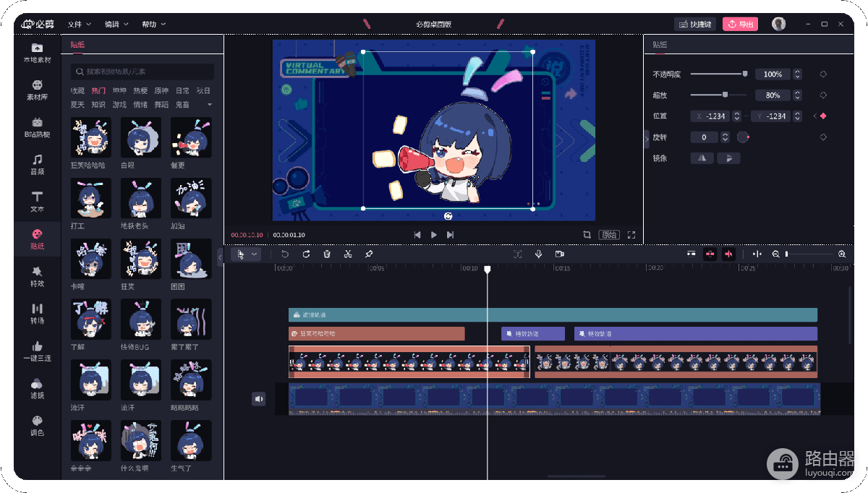Screen dimensions: 868x493
Task: Select the 游戏 sticker category tab
Action: pyautogui.click(x=119, y=105)
